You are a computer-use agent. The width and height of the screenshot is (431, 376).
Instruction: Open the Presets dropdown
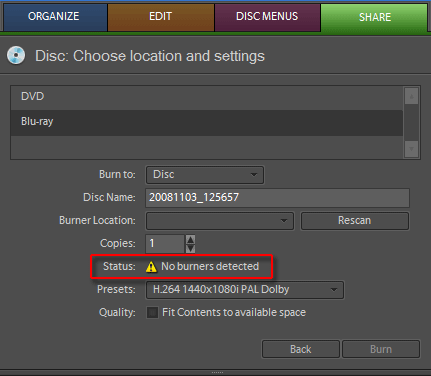pyautogui.click(x=245, y=290)
